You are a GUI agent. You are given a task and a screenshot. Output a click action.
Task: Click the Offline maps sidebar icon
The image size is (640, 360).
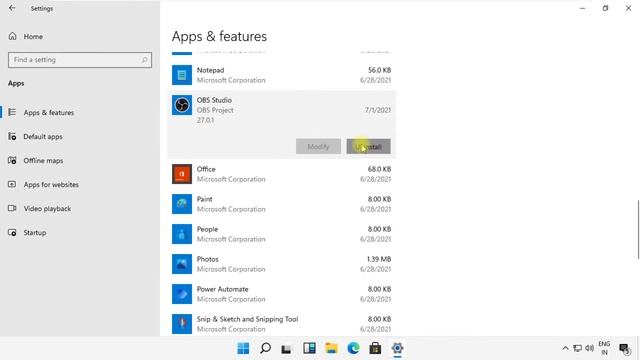click(12, 160)
